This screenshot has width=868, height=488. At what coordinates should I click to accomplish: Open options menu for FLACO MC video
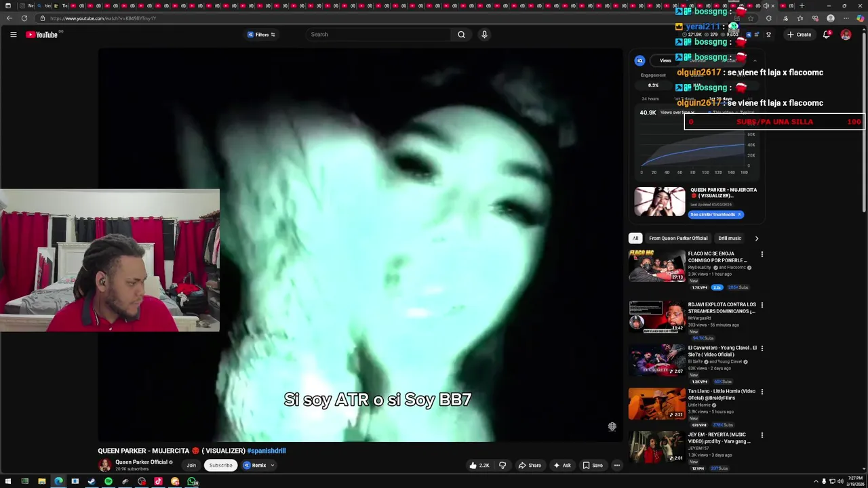click(762, 255)
